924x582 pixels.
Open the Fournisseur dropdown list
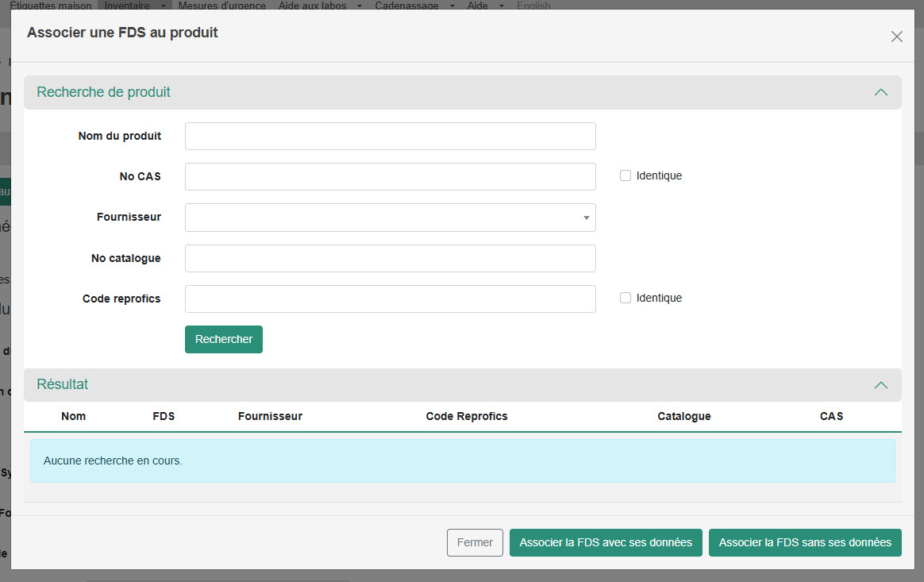(x=390, y=218)
